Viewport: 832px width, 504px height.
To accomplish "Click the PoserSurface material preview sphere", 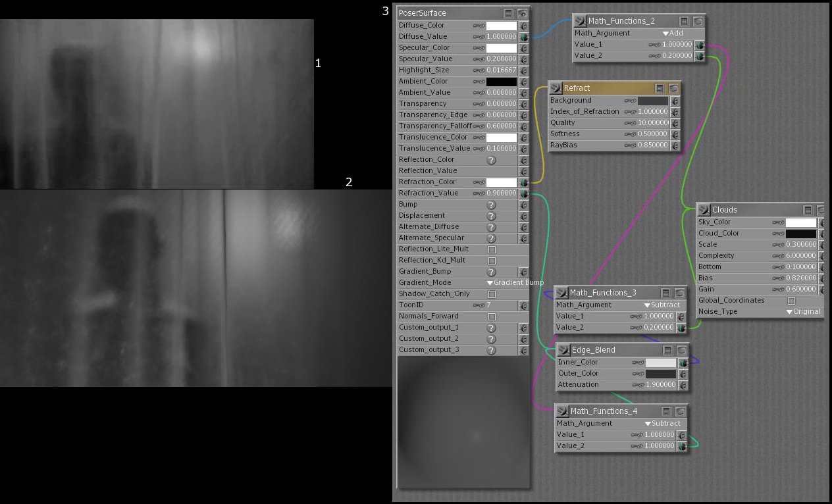I will (x=463, y=422).
